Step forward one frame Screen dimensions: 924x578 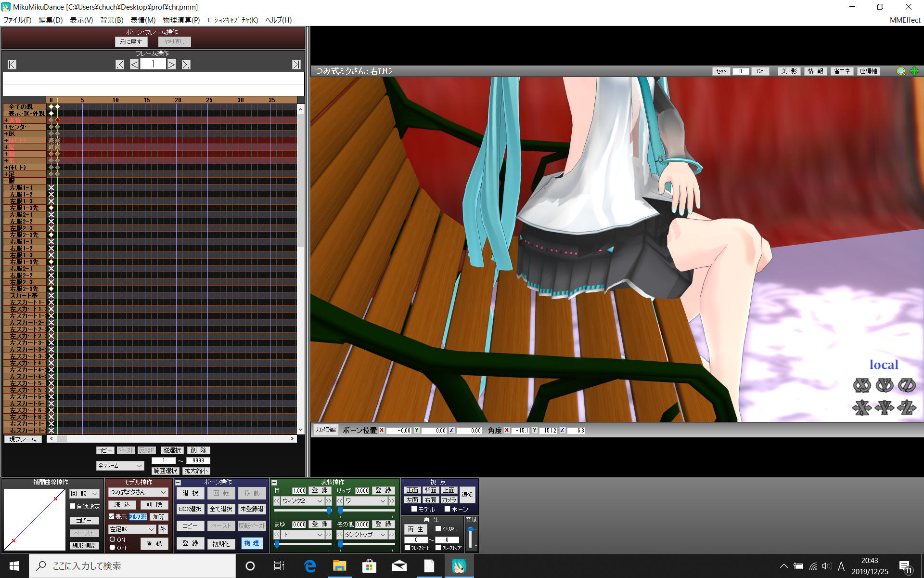(172, 65)
